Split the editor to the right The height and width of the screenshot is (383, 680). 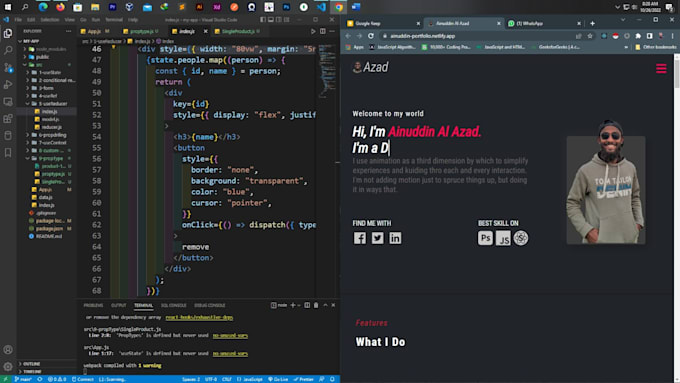pyautogui.click(x=323, y=31)
